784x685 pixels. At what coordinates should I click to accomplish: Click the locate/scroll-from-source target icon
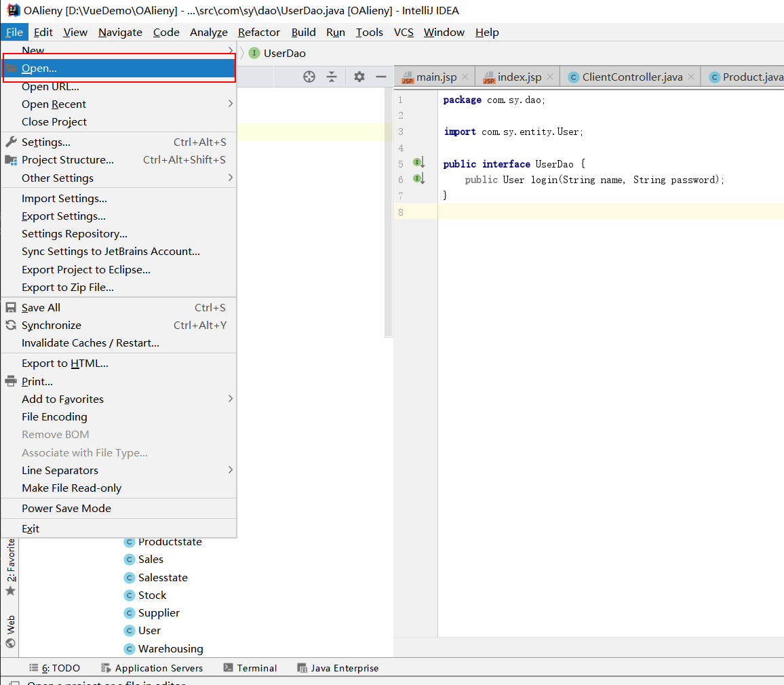tap(309, 77)
